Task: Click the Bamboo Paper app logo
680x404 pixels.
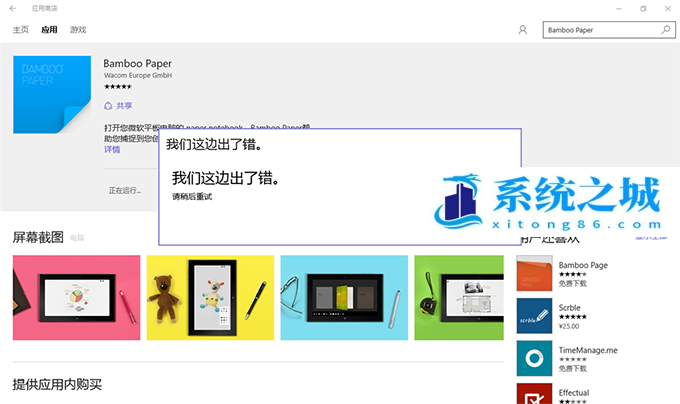Action: 52,94
